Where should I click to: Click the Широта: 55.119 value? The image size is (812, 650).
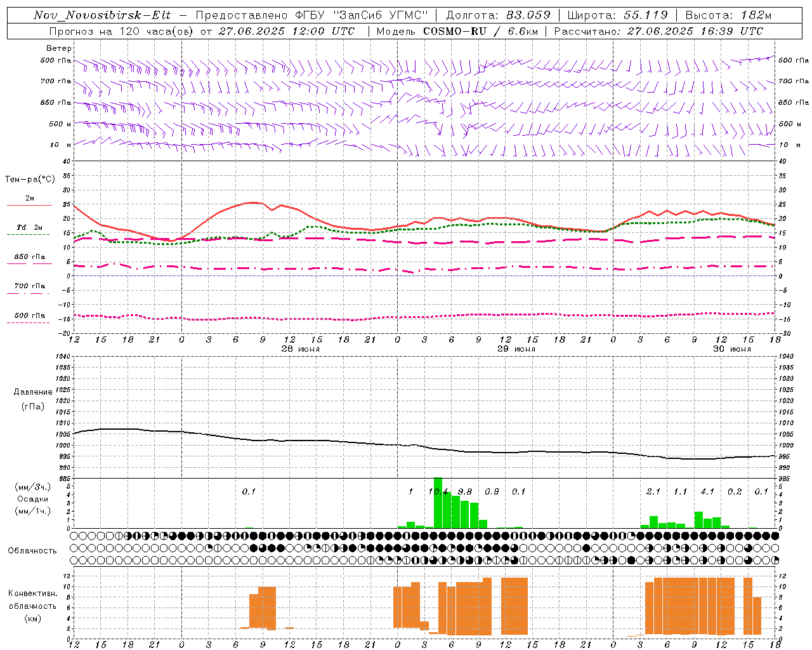point(618,15)
